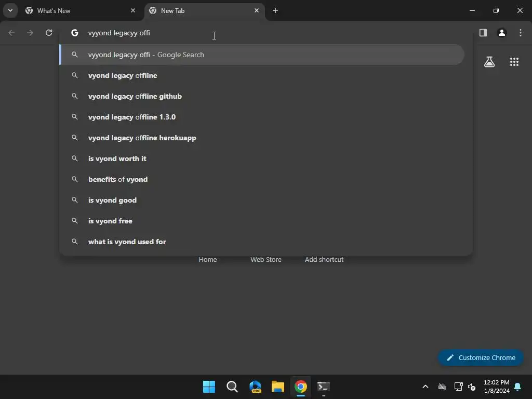Open the side panel icon

coord(483,33)
